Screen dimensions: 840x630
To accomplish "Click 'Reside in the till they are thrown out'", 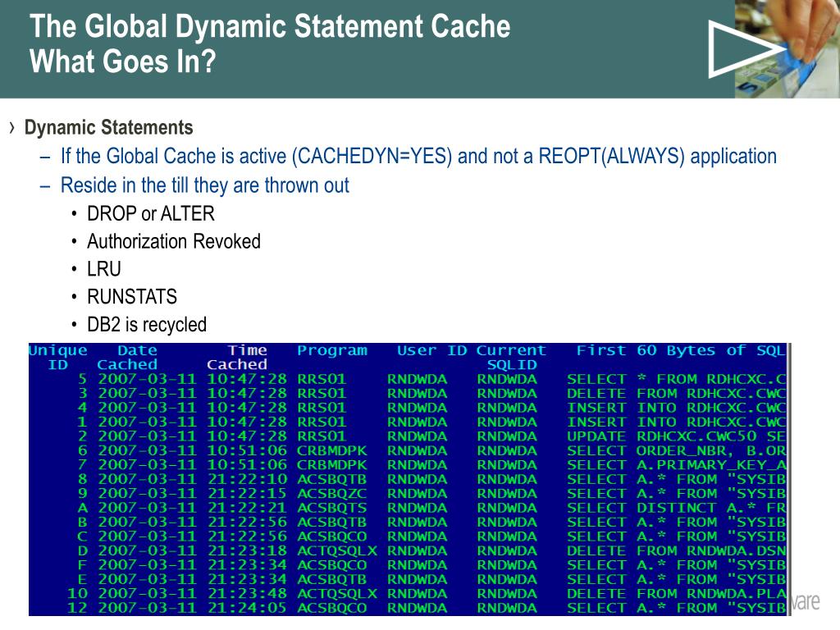I will (x=205, y=185).
